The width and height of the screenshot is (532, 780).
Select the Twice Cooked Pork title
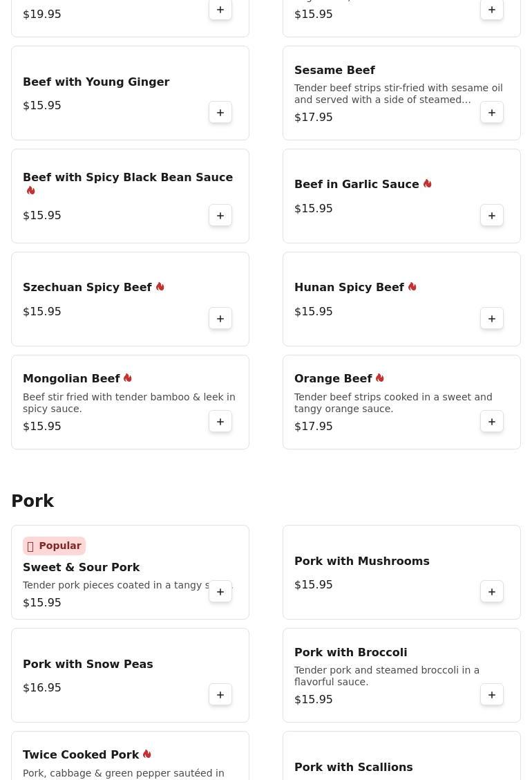pos(81,755)
